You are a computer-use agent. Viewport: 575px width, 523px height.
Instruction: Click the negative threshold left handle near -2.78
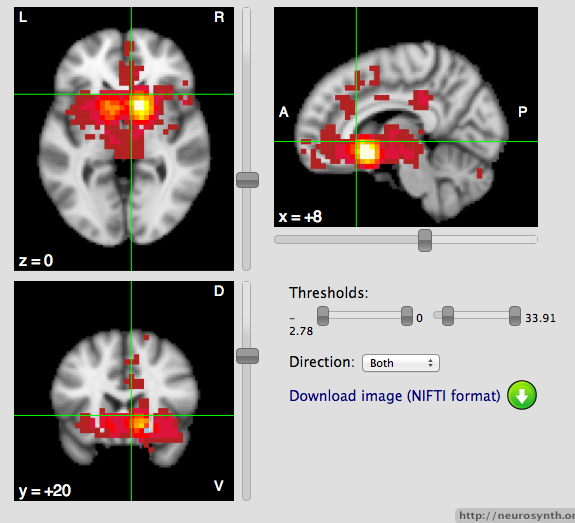323,316
